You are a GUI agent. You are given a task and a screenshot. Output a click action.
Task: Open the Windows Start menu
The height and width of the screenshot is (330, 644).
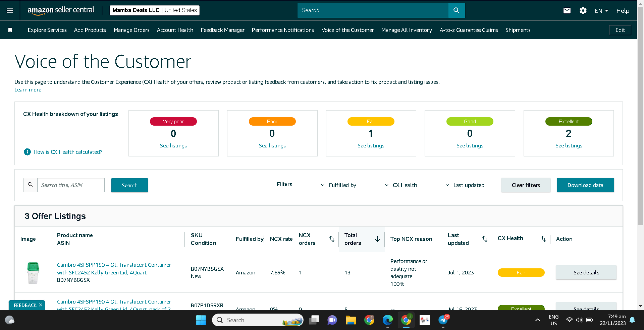[201, 320]
